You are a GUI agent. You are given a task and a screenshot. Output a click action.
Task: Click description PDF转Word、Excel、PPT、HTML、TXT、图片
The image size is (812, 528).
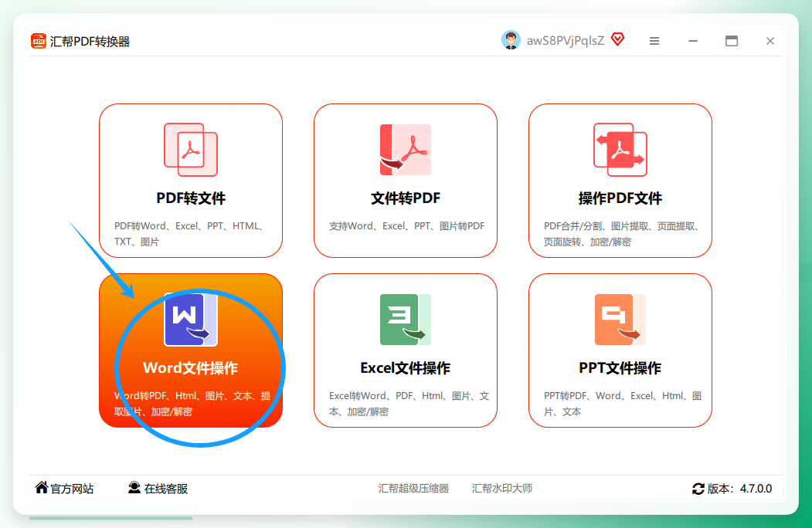pyautogui.click(x=189, y=233)
